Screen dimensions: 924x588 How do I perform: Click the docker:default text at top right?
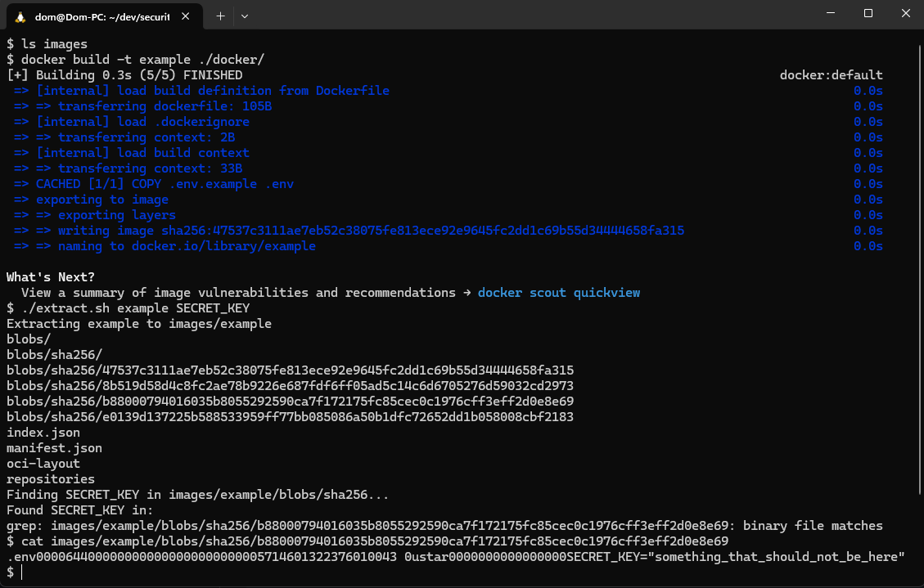click(832, 74)
